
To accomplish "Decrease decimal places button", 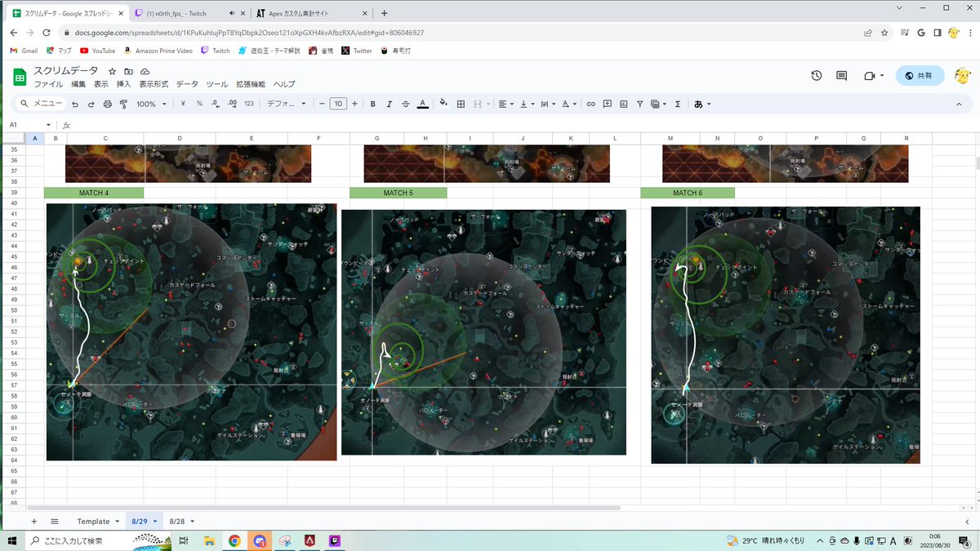I will (215, 104).
